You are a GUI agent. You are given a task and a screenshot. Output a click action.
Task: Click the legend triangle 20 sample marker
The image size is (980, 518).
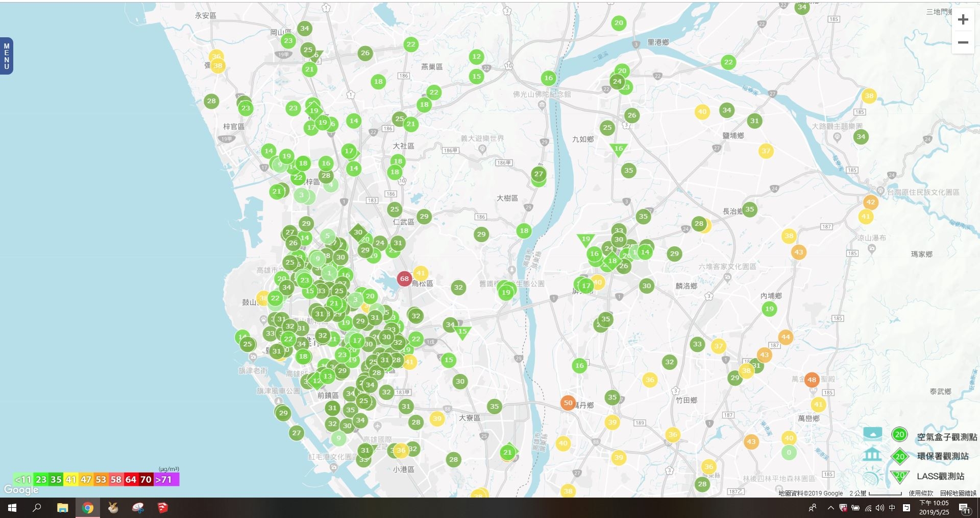tap(900, 477)
